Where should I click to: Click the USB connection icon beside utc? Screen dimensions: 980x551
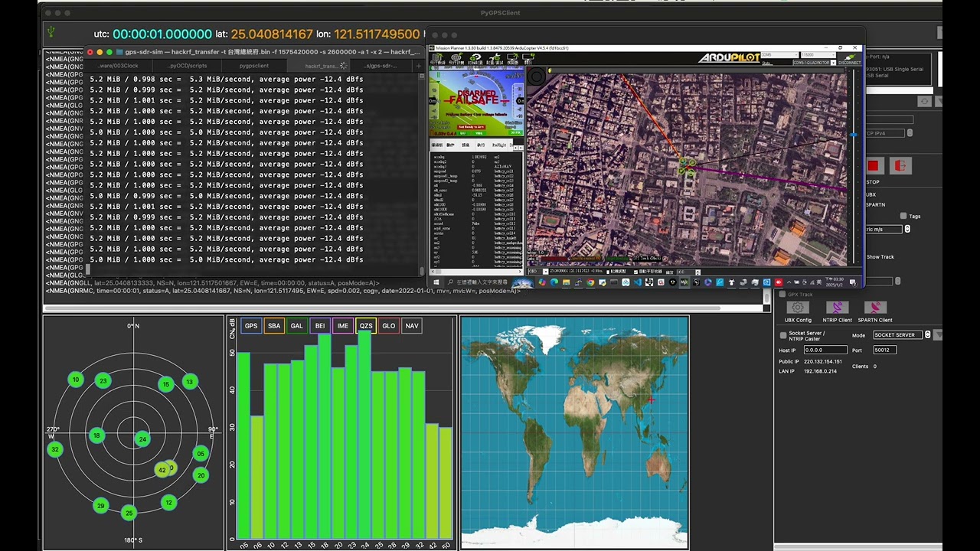[x=51, y=32]
